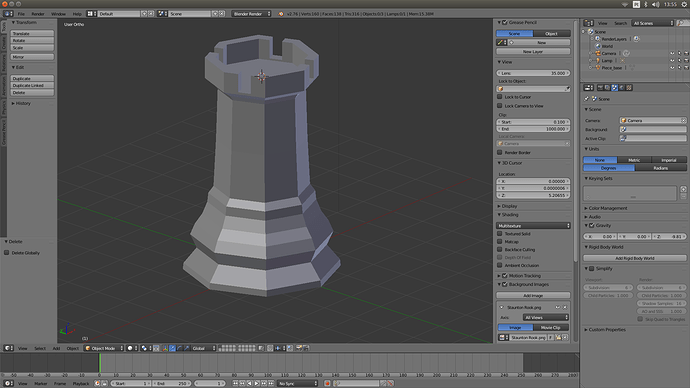Screen dimensions: 690x388
Task: Open the All Scenes dropdown
Action: point(653,23)
